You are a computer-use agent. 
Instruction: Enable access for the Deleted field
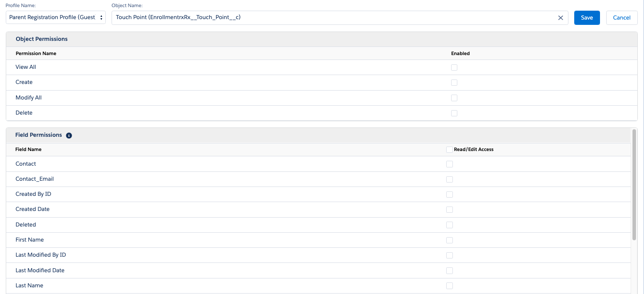tap(449, 225)
